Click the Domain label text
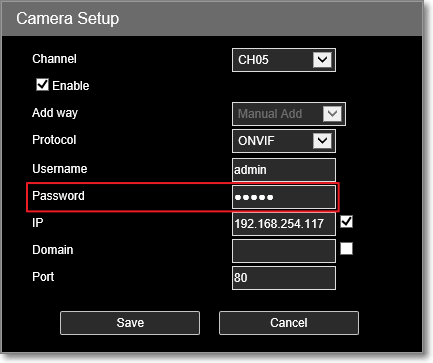The width and height of the screenshot is (433, 363). click(x=53, y=250)
